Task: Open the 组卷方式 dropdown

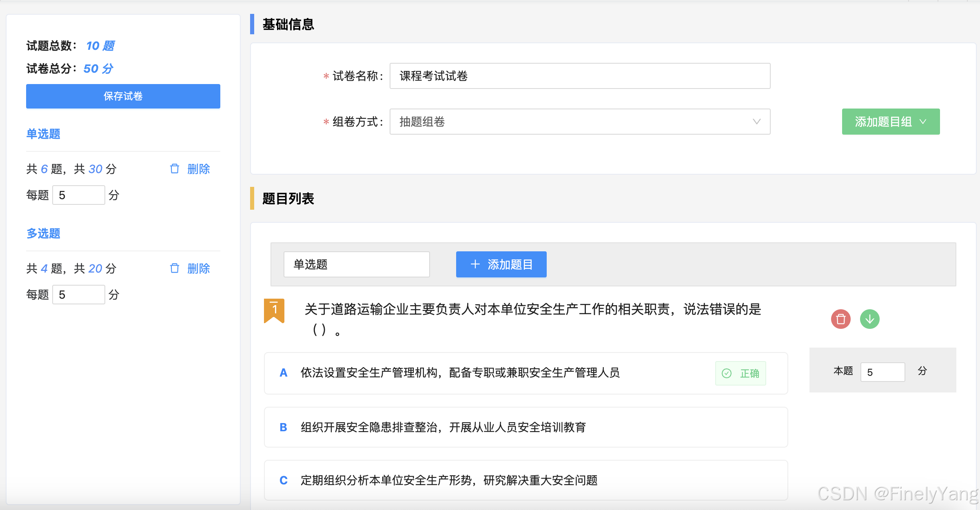Action: (x=579, y=122)
